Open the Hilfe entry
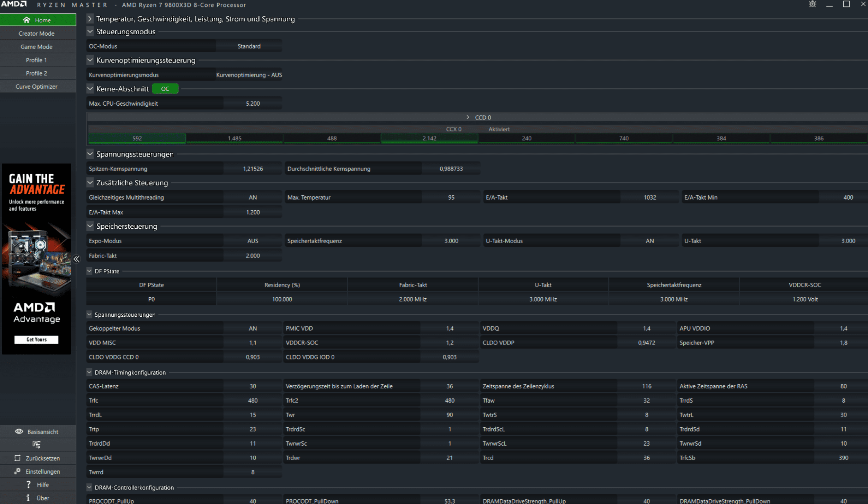Image resolution: width=868 pixels, height=504 pixels. [38, 485]
